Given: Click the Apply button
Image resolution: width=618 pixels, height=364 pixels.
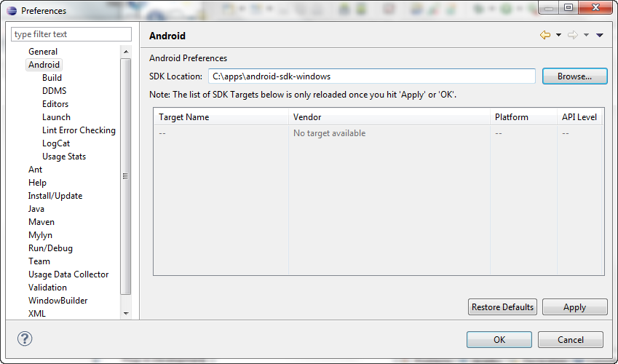Looking at the screenshot, I should [574, 306].
